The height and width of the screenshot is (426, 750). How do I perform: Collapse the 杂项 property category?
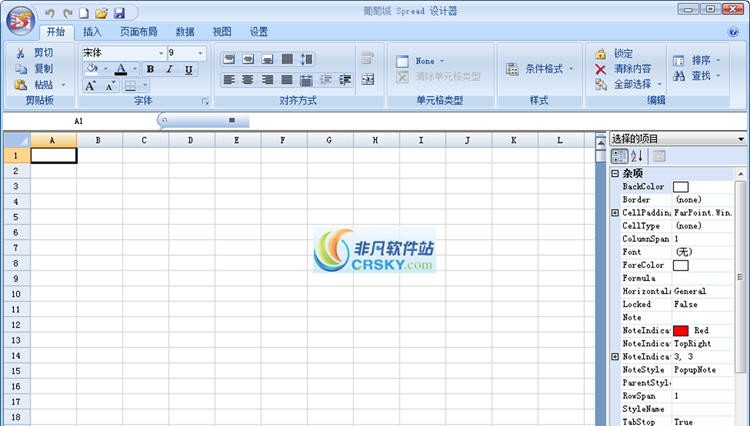tap(615, 173)
